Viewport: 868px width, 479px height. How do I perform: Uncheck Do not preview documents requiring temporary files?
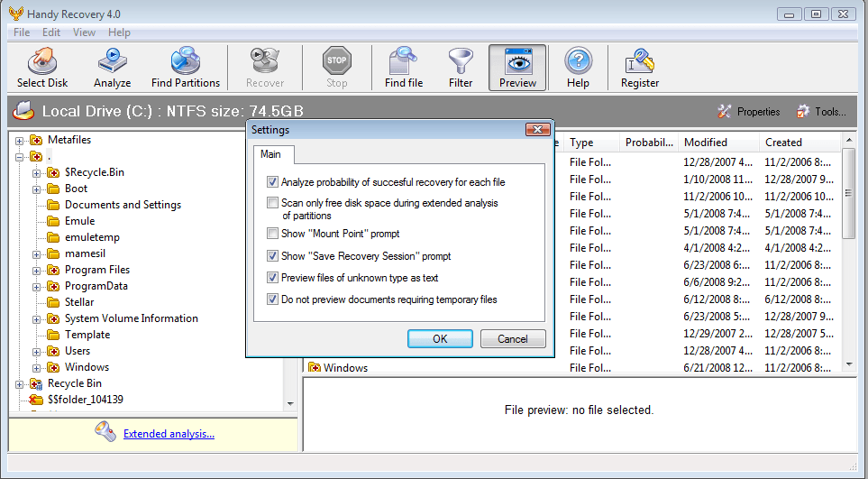[x=272, y=299]
